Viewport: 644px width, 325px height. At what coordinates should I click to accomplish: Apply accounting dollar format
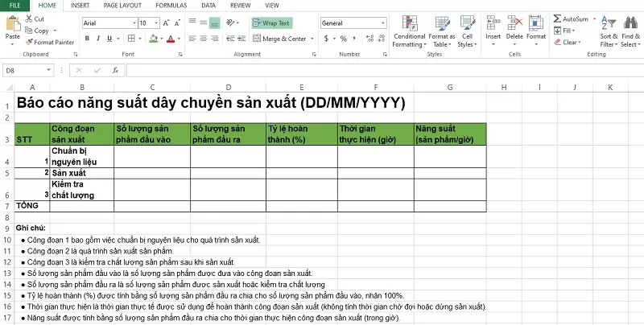point(326,39)
